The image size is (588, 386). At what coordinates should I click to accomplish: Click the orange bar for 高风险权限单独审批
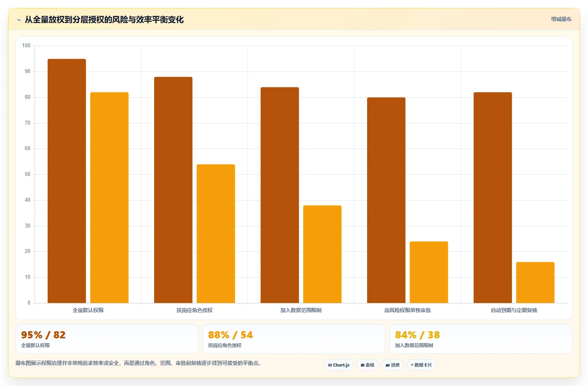(x=429, y=272)
